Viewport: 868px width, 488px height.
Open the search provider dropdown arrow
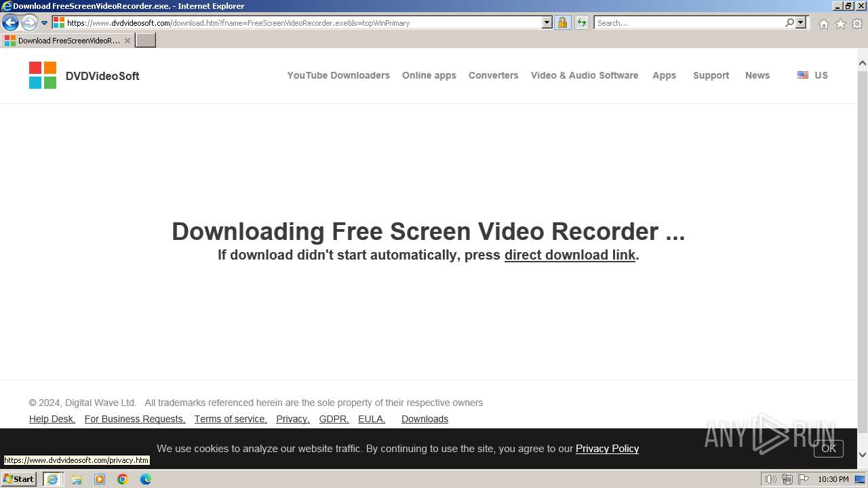point(801,22)
